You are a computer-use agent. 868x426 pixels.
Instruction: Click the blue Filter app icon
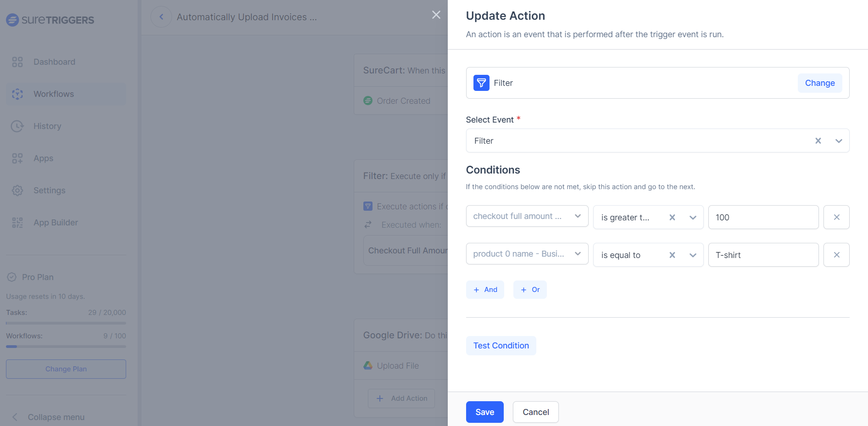[481, 83]
